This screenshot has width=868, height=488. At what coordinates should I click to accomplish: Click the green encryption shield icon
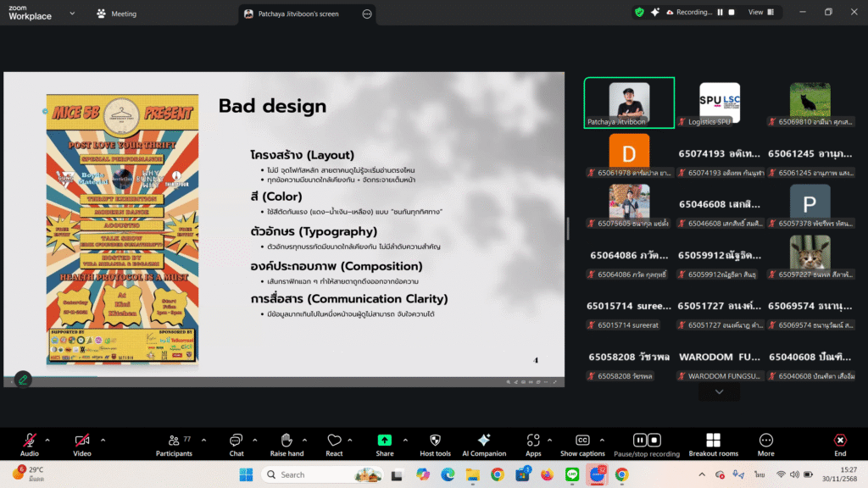tap(639, 13)
